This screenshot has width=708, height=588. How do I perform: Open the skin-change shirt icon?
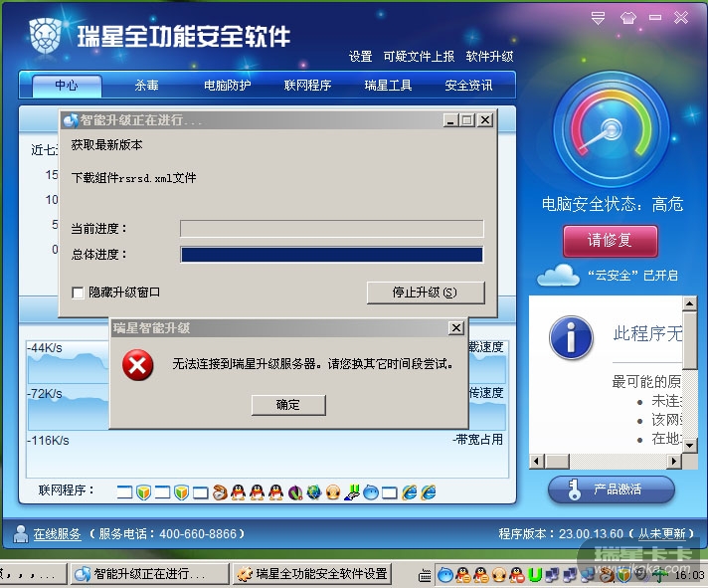[x=628, y=18]
